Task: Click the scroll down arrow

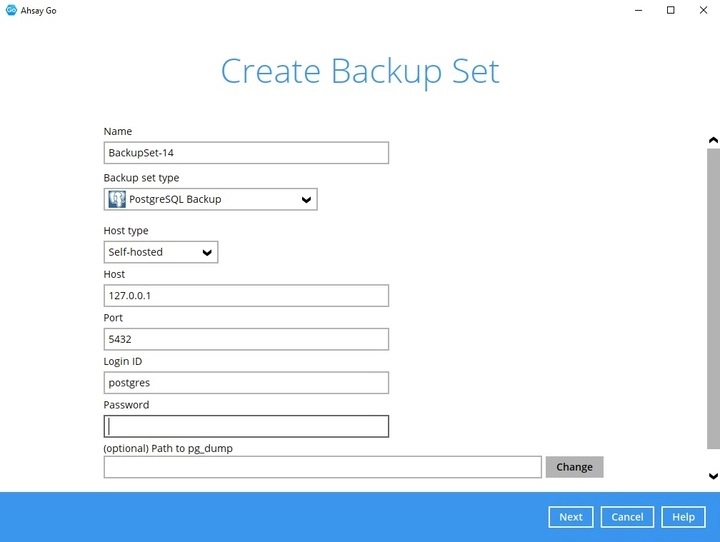Action: pyautogui.click(x=713, y=476)
